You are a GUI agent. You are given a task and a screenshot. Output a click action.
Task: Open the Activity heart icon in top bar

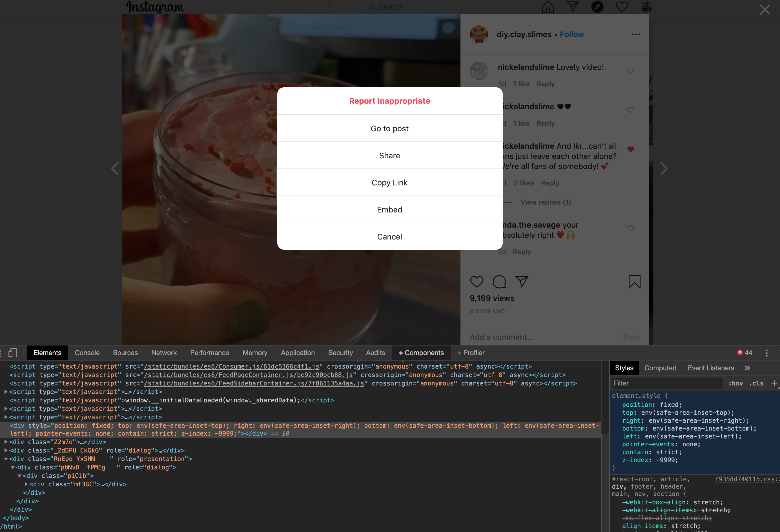pos(622,7)
